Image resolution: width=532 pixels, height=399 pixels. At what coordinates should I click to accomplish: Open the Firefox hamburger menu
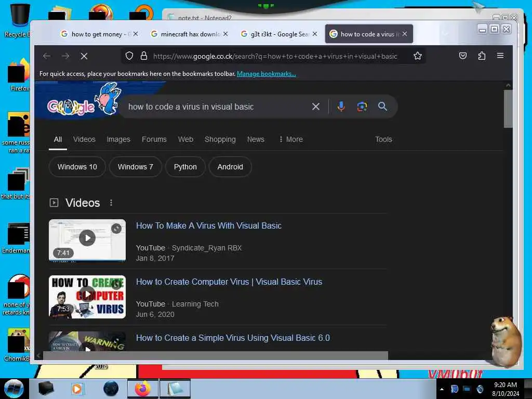(x=500, y=55)
